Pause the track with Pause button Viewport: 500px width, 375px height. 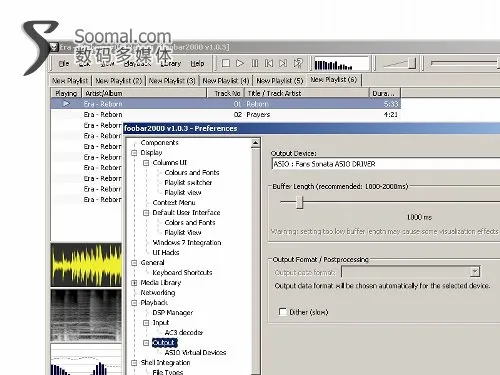pos(255,63)
